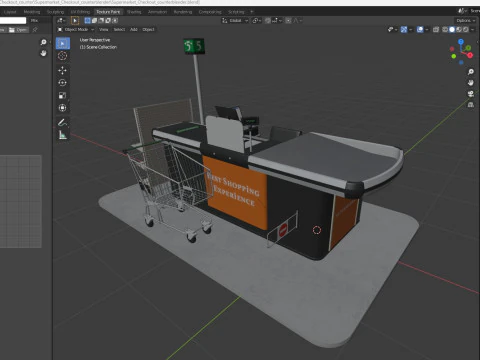The width and height of the screenshot is (480, 360).
Task: Choose the Extend selection mode icon
Action: (x=94, y=21)
